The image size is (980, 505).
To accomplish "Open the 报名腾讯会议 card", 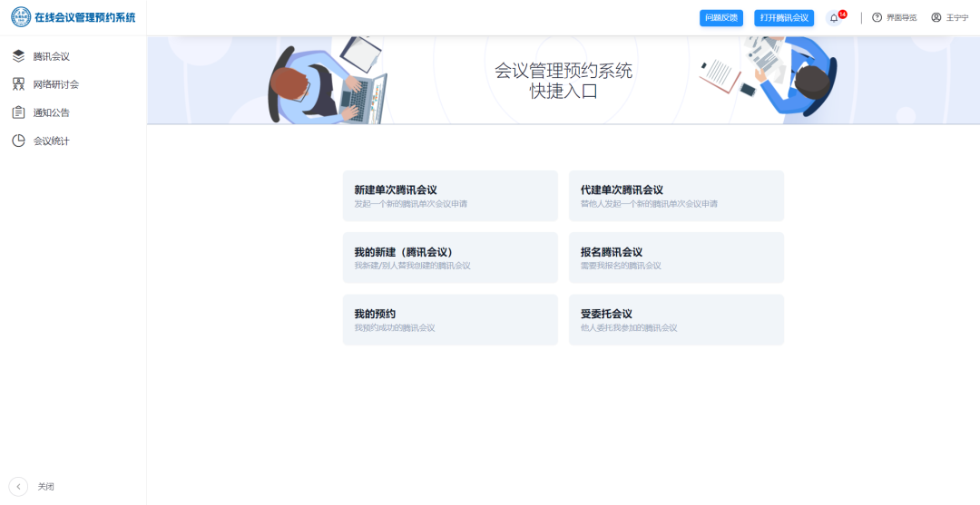I will pos(676,257).
